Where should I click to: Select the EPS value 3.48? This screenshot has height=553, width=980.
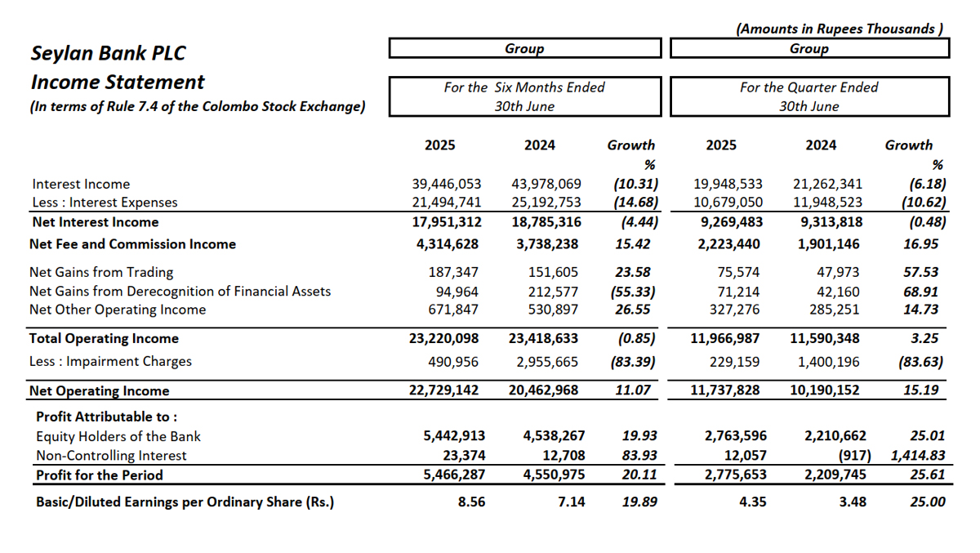point(853,502)
